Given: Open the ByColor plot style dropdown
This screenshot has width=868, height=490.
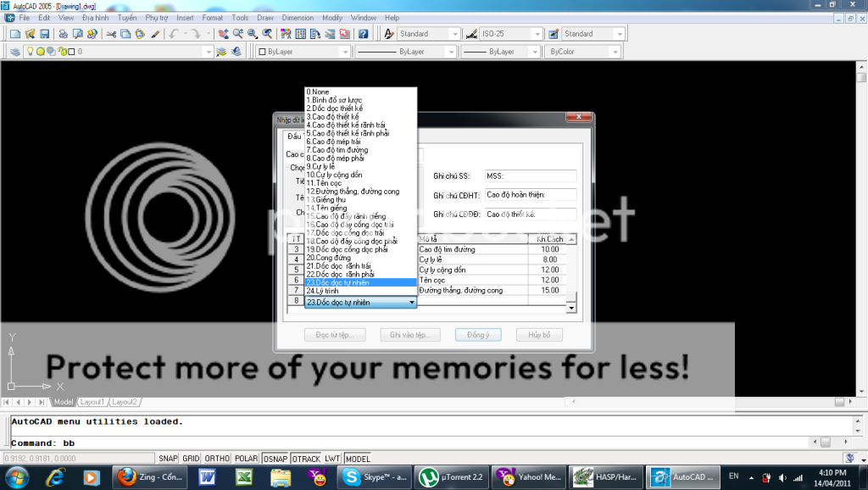Looking at the screenshot, I should pyautogui.click(x=615, y=52).
